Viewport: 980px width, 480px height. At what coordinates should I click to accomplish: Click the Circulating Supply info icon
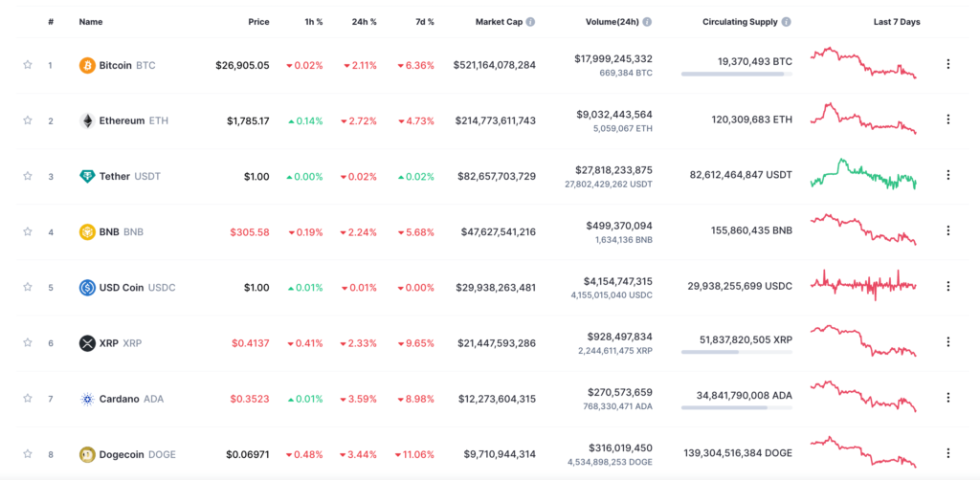tap(787, 21)
